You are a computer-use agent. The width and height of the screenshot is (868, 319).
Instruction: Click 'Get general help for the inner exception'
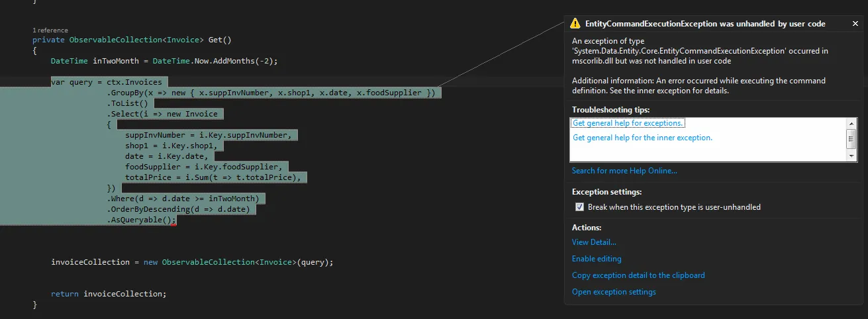pyautogui.click(x=642, y=138)
